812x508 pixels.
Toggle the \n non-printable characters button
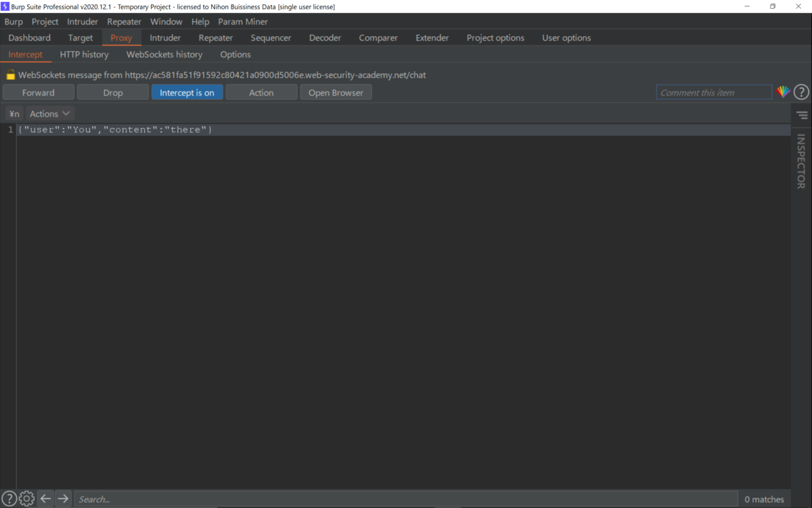point(14,114)
